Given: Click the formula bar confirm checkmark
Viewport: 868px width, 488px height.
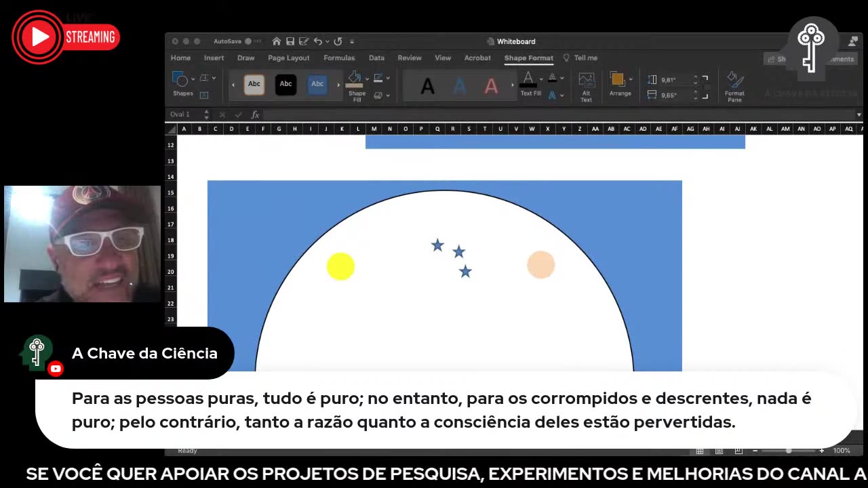Looking at the screenshot, I should (x=238, y=115).
